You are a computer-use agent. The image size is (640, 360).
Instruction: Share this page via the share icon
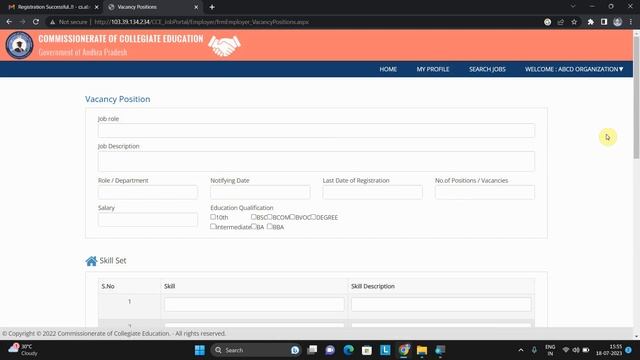pos(561,22)
